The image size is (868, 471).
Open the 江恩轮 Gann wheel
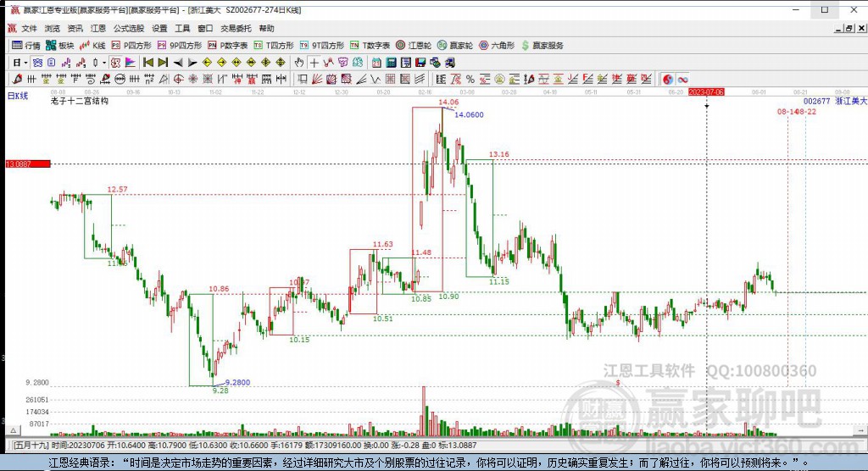tap(413, 46)
